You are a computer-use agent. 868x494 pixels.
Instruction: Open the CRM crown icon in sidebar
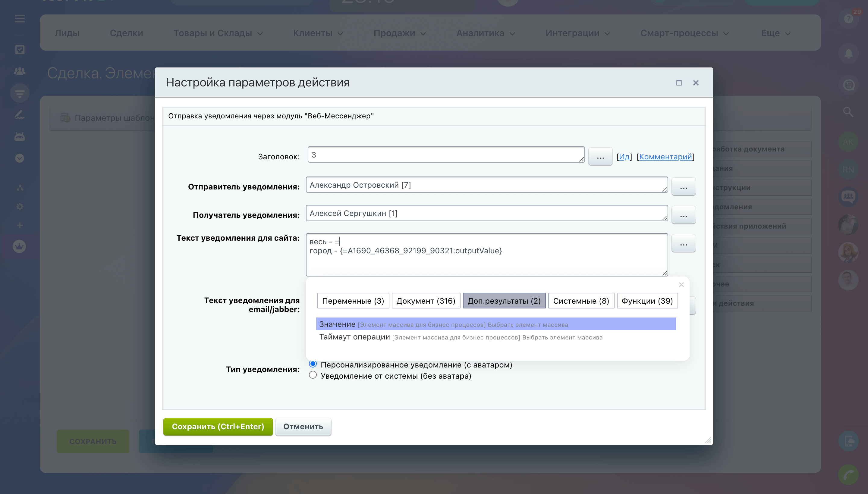19,246
